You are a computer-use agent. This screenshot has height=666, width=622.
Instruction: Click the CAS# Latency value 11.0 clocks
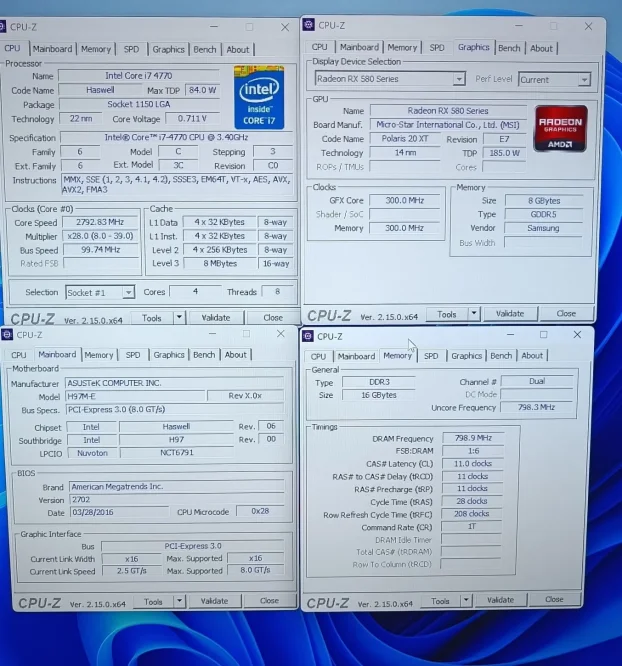click(473, 463)
